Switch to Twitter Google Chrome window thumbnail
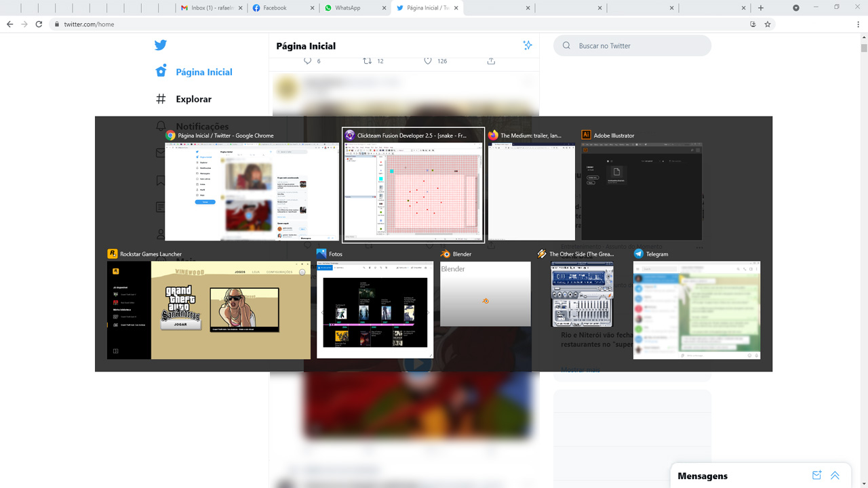 252,191
